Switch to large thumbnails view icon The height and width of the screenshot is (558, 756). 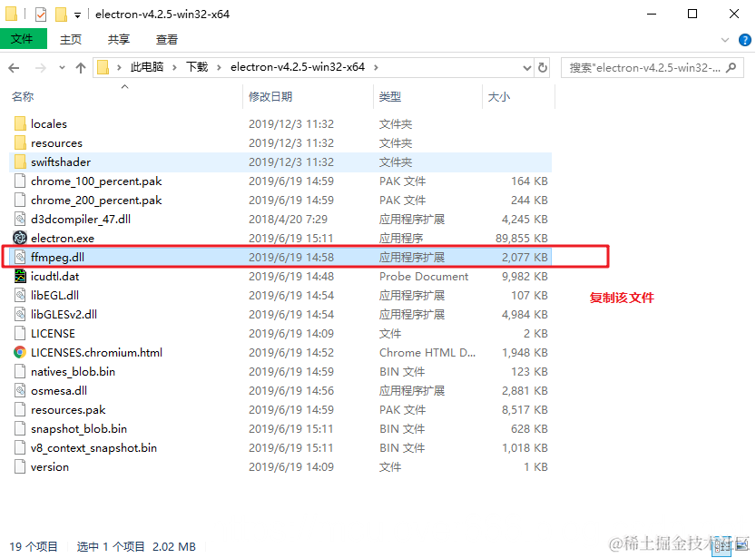(x=742, y=546)
